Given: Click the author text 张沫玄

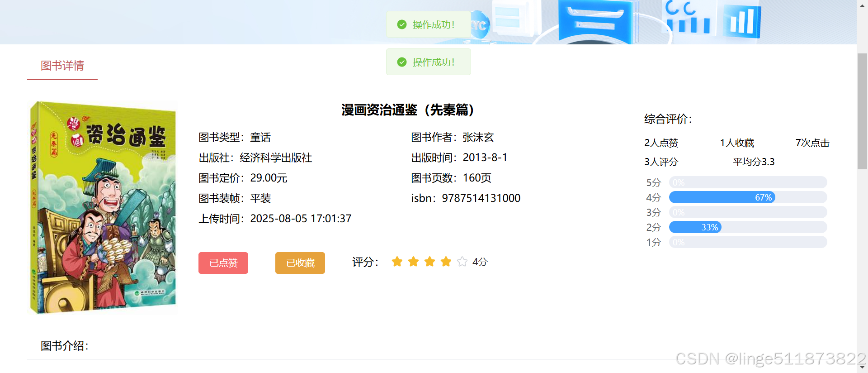Looking at the screenshot, I should [x=478, y=138].
